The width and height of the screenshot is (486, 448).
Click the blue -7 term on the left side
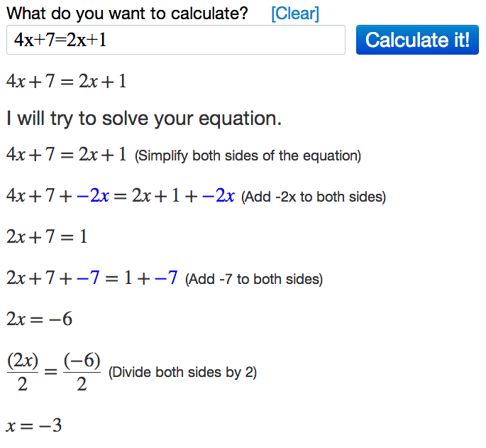(x=88, y=278)
